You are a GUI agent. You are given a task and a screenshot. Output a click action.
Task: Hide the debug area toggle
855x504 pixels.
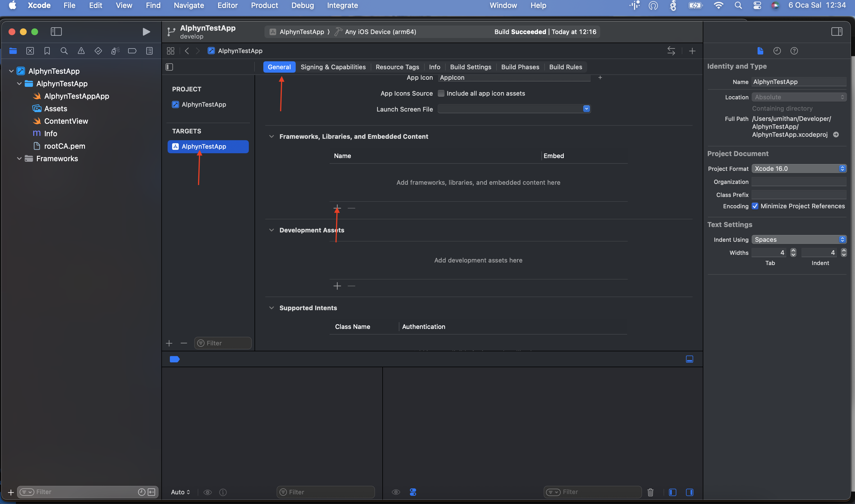point(689,359)
